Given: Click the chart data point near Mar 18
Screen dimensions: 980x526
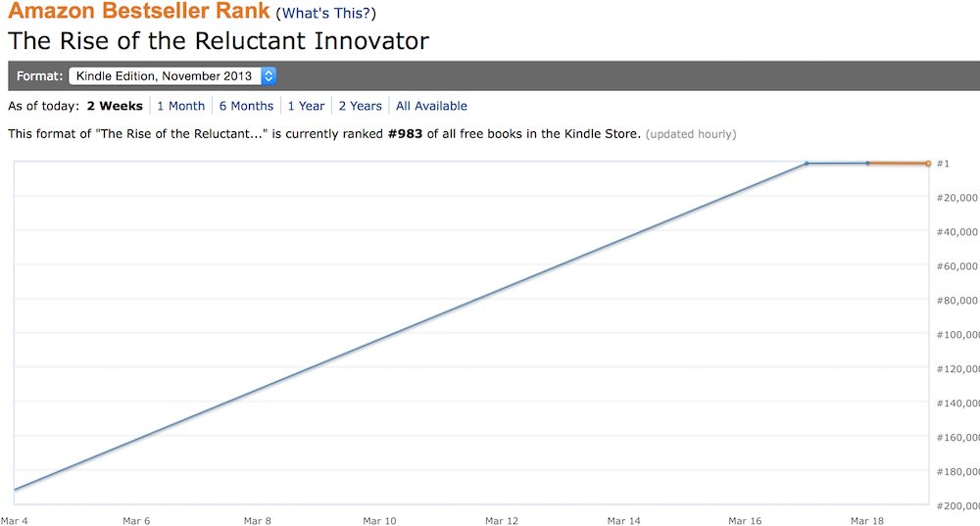Looking at the screenshot, I should click(867, 164).
